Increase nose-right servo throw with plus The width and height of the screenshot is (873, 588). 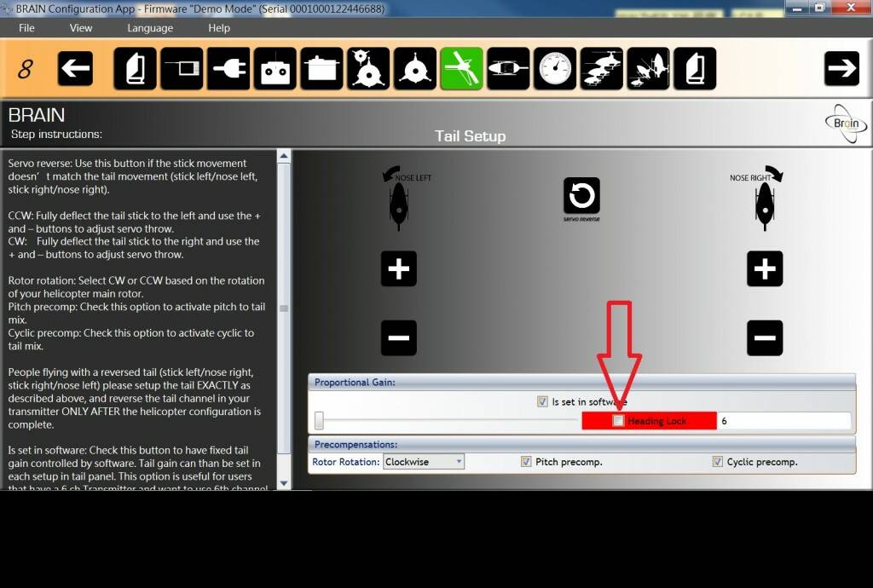click(765, 268)
